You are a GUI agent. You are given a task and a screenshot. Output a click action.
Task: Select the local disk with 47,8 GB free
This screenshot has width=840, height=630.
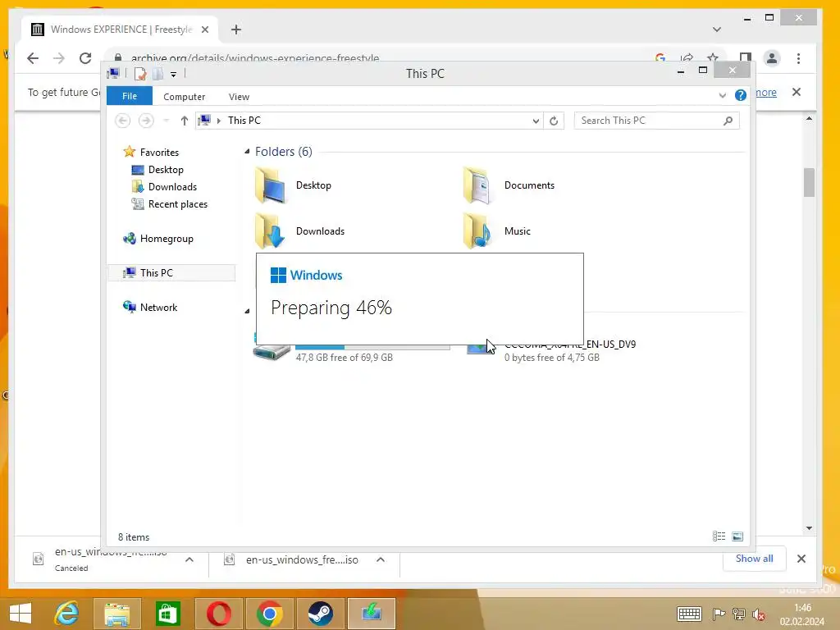click(x=351, y=352)
